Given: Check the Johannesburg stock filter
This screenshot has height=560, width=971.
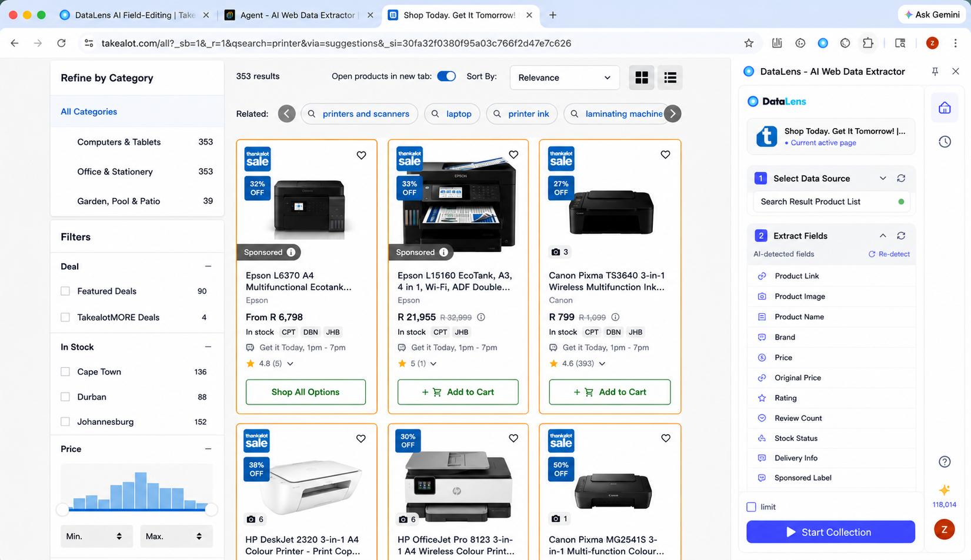Looking at the screenshot, I should click(x=65, y=422).
